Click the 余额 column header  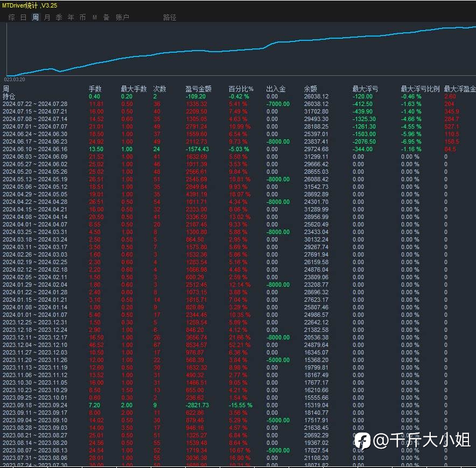(x=310, y=89)
